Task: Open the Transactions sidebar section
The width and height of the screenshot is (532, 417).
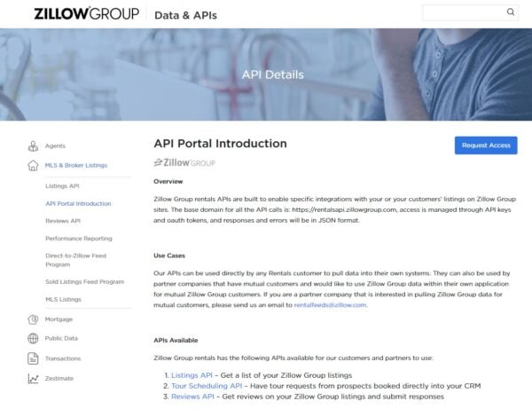Action: point(63,358)
